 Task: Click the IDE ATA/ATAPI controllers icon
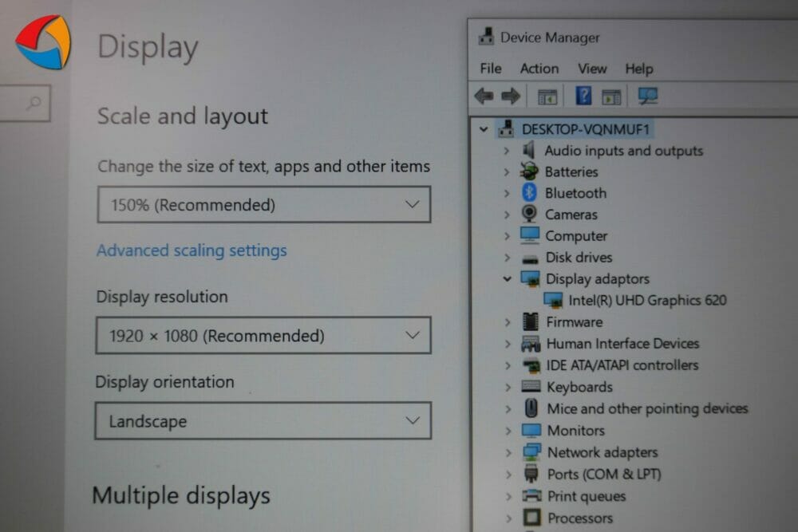(x=531, y=365)
